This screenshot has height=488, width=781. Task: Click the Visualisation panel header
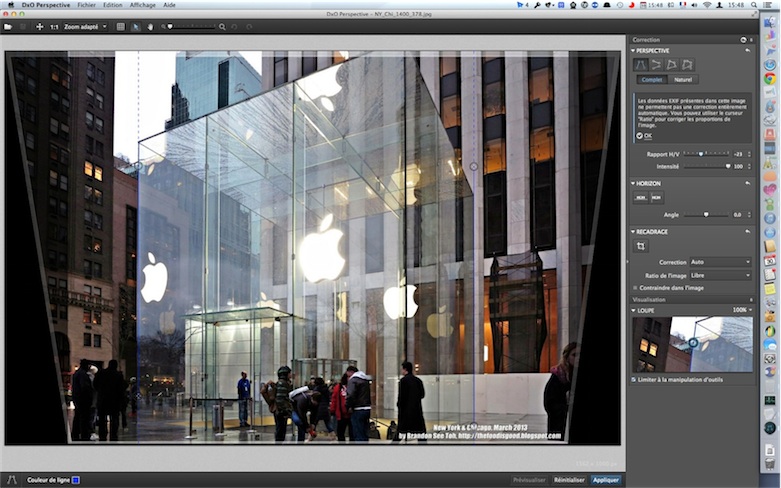(692, 300)
